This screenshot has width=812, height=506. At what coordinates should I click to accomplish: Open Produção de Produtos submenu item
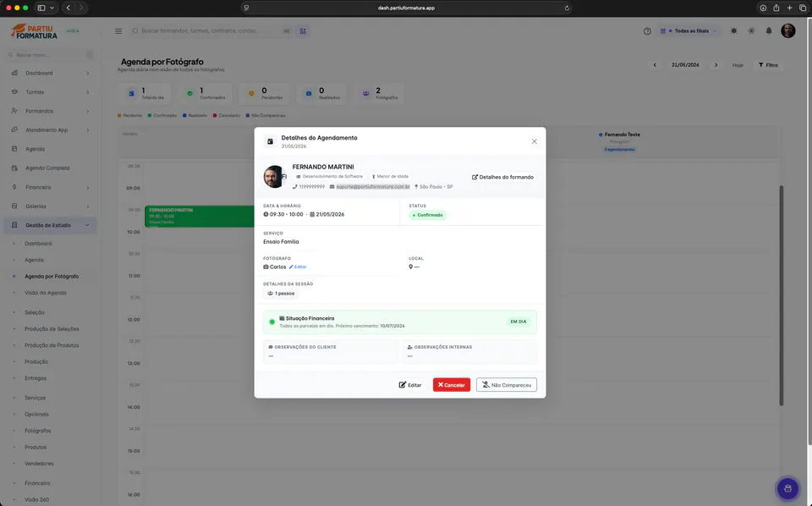tap(52, 345)
